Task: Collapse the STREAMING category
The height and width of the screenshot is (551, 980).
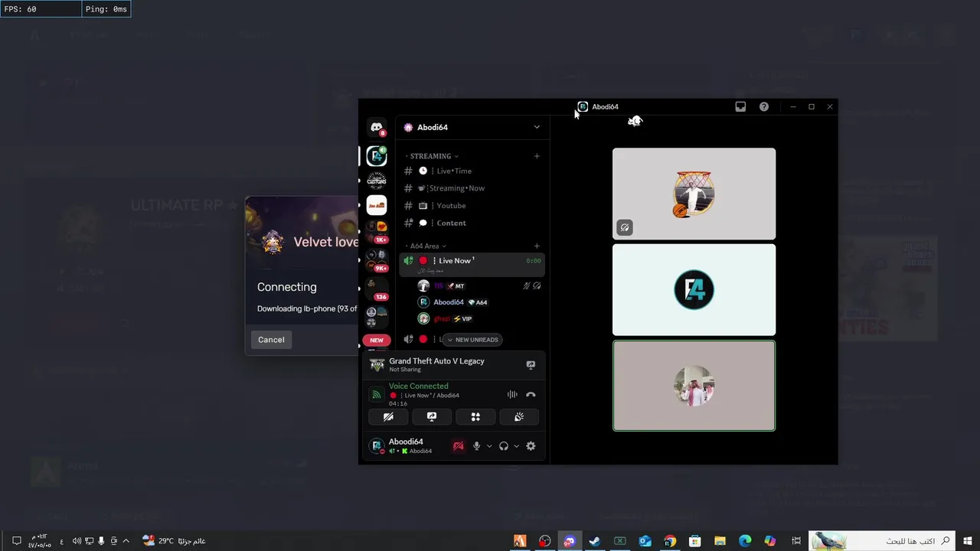Action: pyautogui.click(x=433, y=156)
